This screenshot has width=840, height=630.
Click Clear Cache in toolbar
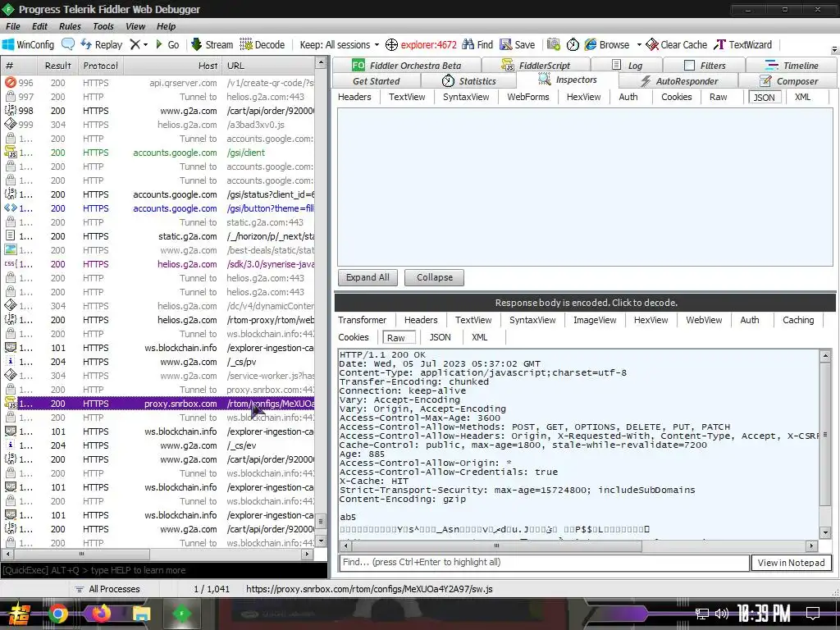click(x=677, y=44)
